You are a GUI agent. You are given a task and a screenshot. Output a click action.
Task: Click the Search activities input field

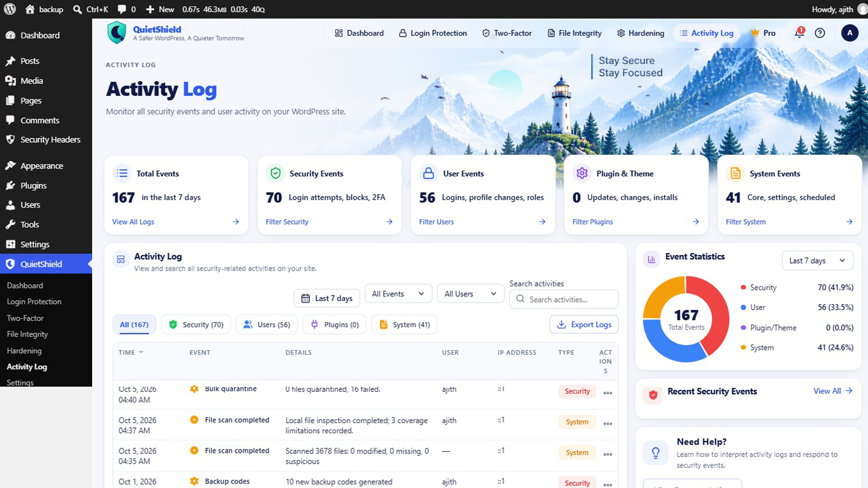[564, 299]
